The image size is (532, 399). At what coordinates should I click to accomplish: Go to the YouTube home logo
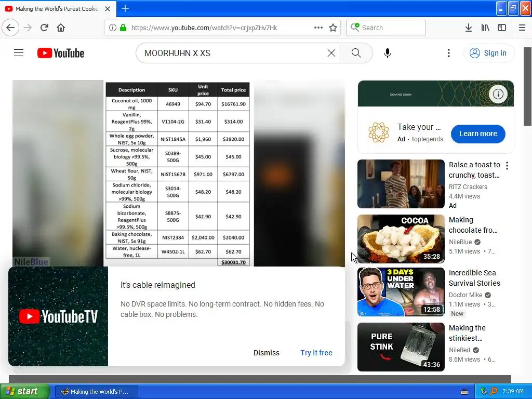click(x=61, y=53)
